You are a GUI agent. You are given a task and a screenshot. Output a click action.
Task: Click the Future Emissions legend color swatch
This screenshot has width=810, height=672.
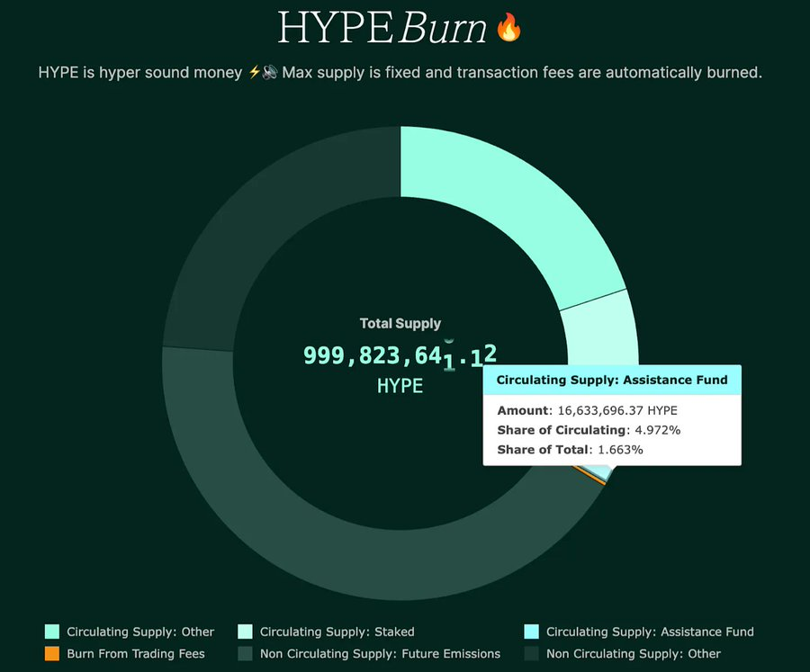click(x=245, y=654)
